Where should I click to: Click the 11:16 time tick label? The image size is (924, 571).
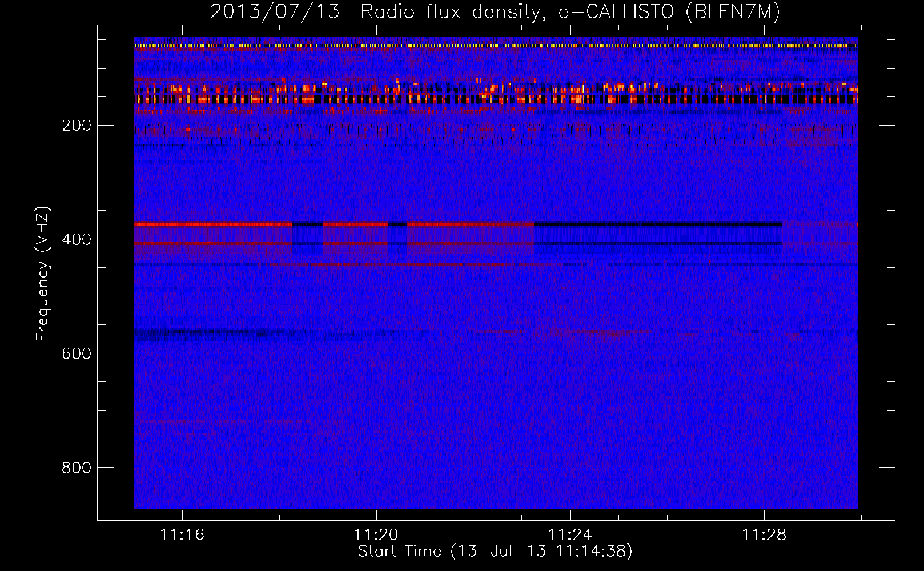tap(182, 535)
